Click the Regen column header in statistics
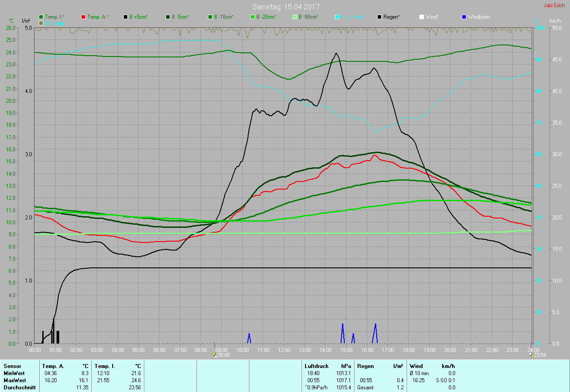 point(365,366)
